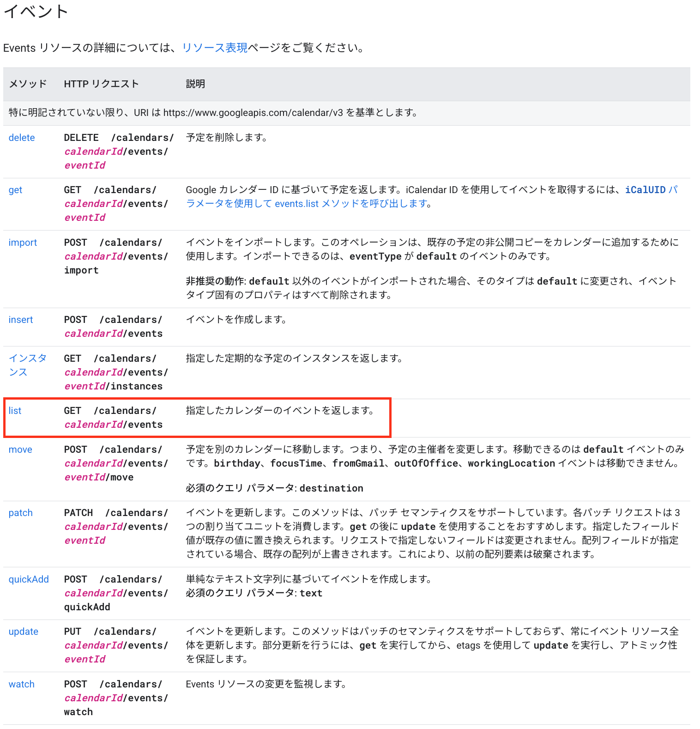Click the description 予定を削除します。
Screen dimensions: 700x729
click(226, 138)
